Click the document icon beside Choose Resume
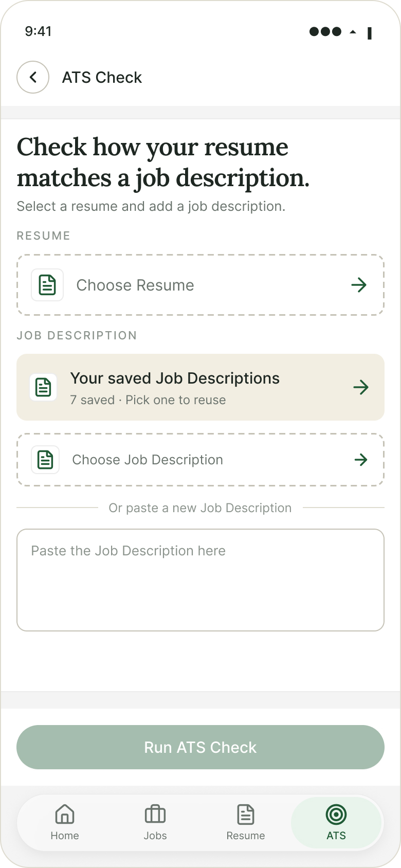The height and width of the screenshot is (868, 401). [x=47, y=285]
